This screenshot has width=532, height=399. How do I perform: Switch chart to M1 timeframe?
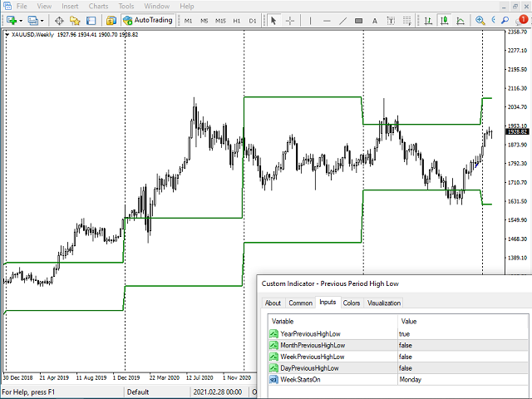pos(189,21)
